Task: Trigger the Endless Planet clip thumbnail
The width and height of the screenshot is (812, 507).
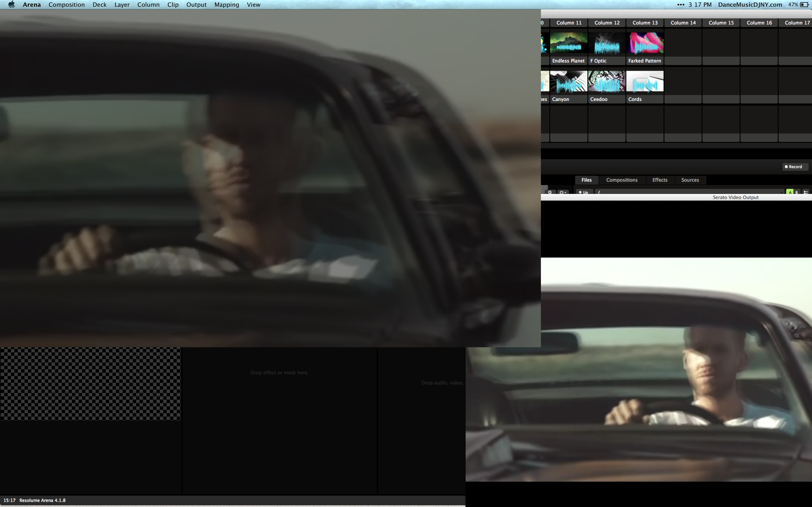Action: (x=569, y=43)
